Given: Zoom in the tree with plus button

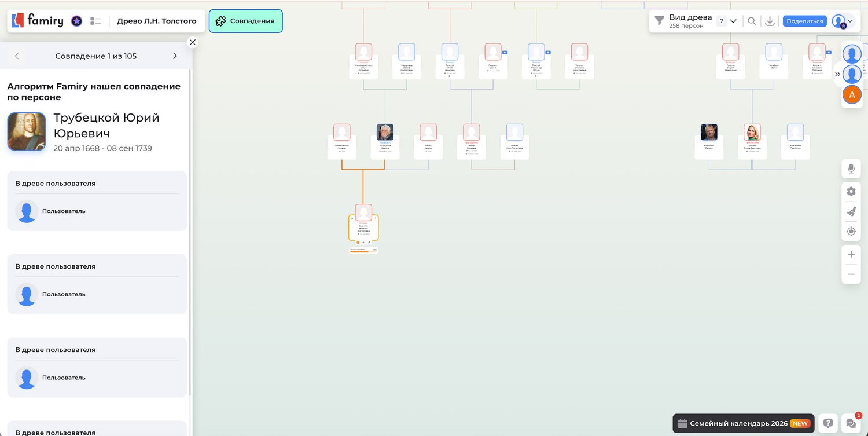Looking at the screenshot, I should [851, 255].
